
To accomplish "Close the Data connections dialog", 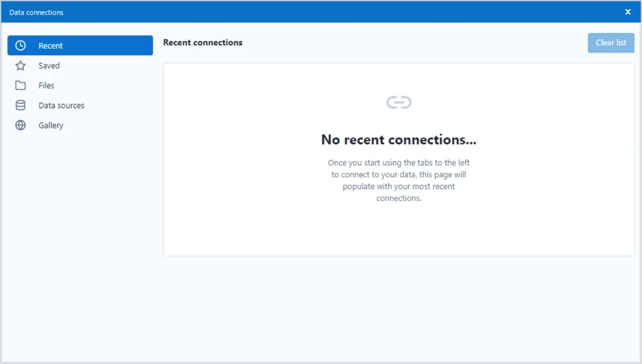I will click(628, 12).
